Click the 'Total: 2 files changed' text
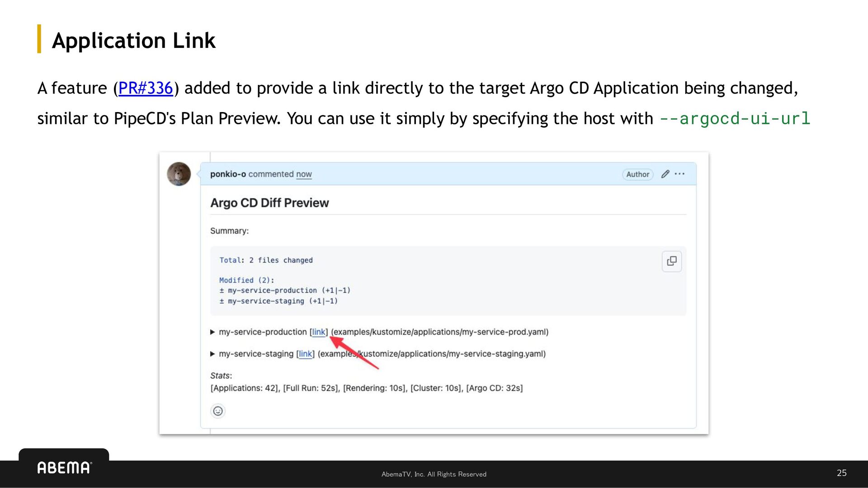This screenshot has height=488, width=868. pyautogui.click(x=266, y=260)
